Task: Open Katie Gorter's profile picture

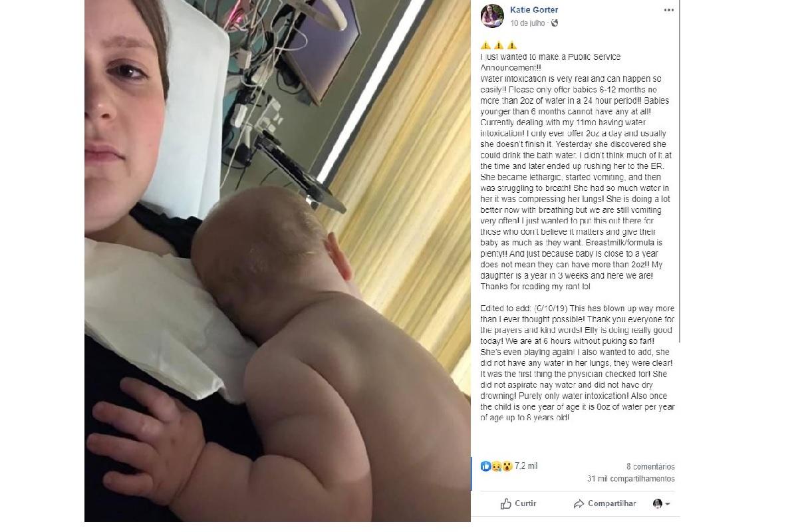Action: [492, 16]
